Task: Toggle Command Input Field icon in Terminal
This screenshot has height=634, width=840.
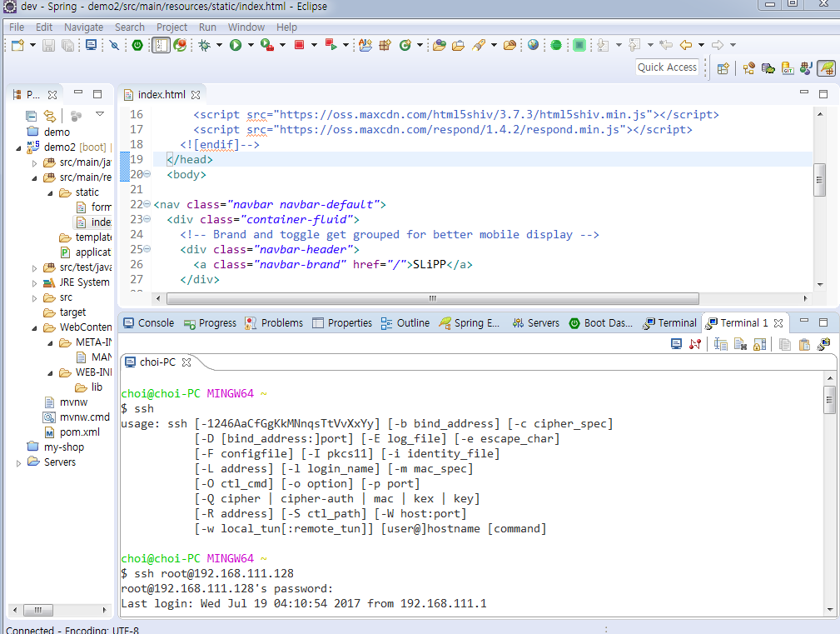Action: (x=721, y=344)
